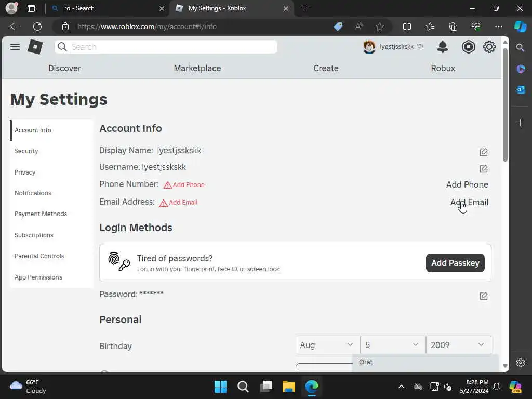Screen dimensions: 532x399
Task: Open a new browser tab
Action: (x=305, y=8)
